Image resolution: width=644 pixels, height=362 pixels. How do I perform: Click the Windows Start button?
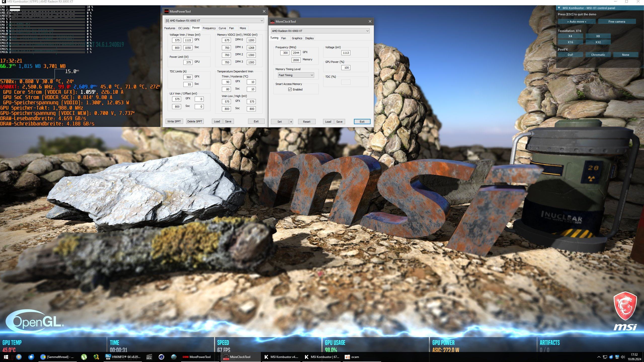pos(6,357)
